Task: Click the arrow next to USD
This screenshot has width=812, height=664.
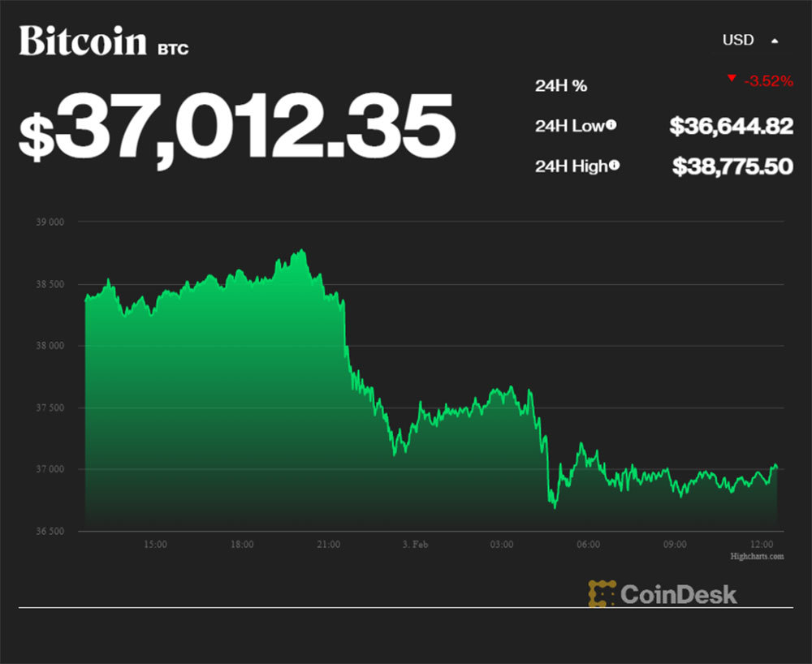Action: 775,41
